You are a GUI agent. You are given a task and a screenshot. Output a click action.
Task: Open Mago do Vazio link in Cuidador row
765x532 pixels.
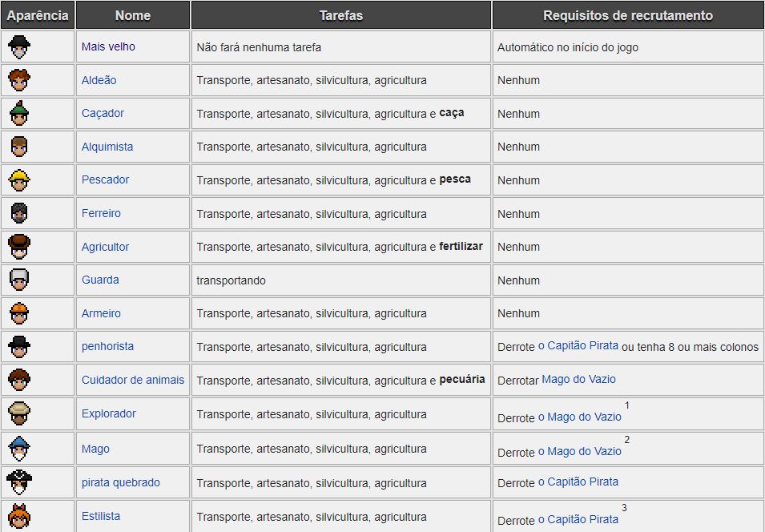(578, 379)
